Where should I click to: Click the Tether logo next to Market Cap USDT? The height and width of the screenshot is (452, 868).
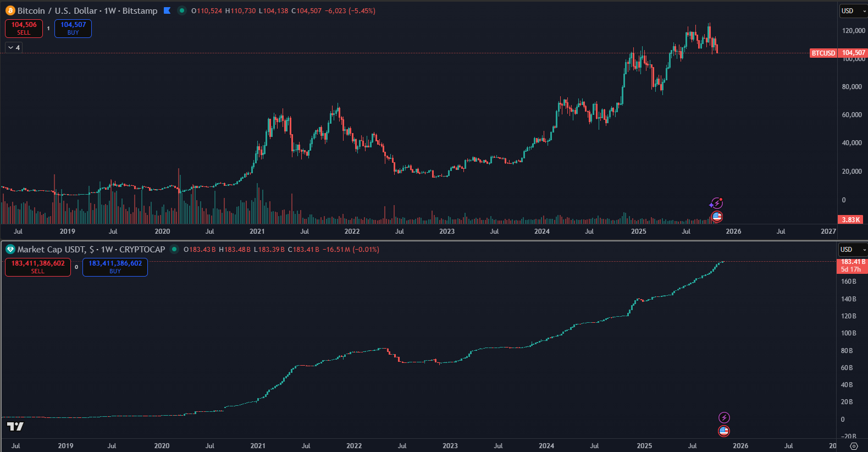pos(10,250)
